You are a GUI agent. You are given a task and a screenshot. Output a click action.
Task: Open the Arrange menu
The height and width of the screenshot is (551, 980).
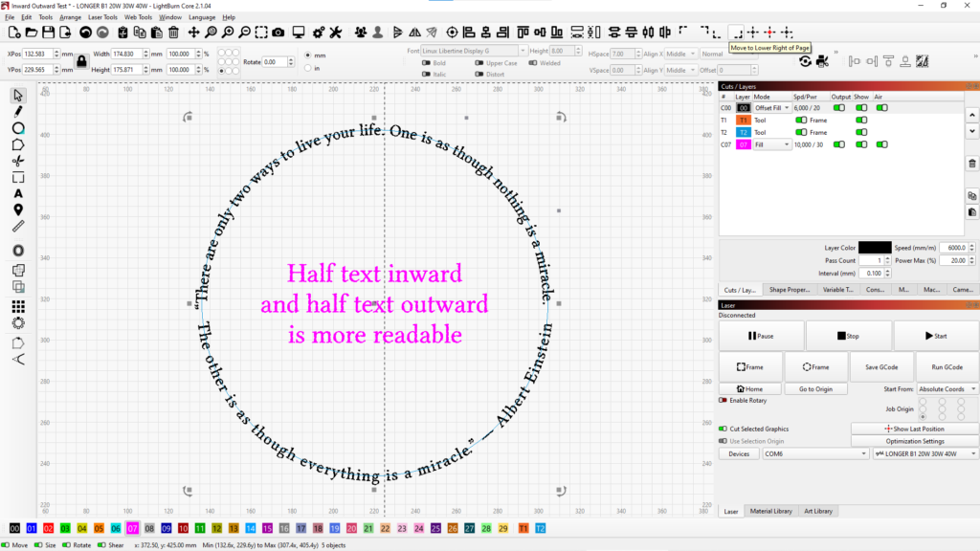(70, 17)
